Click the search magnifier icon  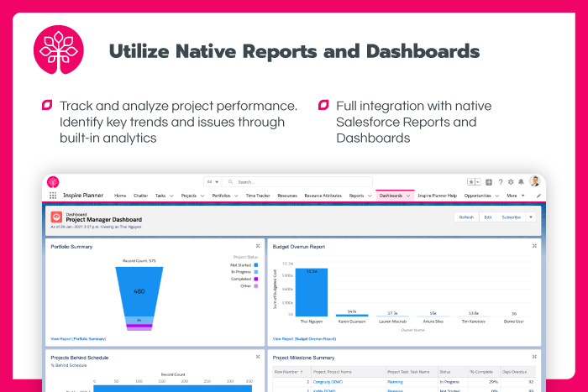231,182
